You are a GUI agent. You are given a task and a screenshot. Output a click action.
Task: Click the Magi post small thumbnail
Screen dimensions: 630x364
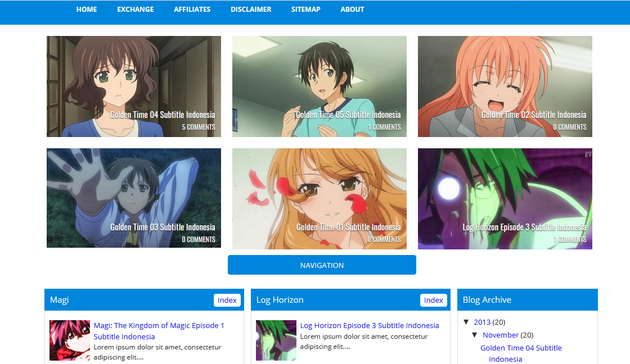point(70,340)
